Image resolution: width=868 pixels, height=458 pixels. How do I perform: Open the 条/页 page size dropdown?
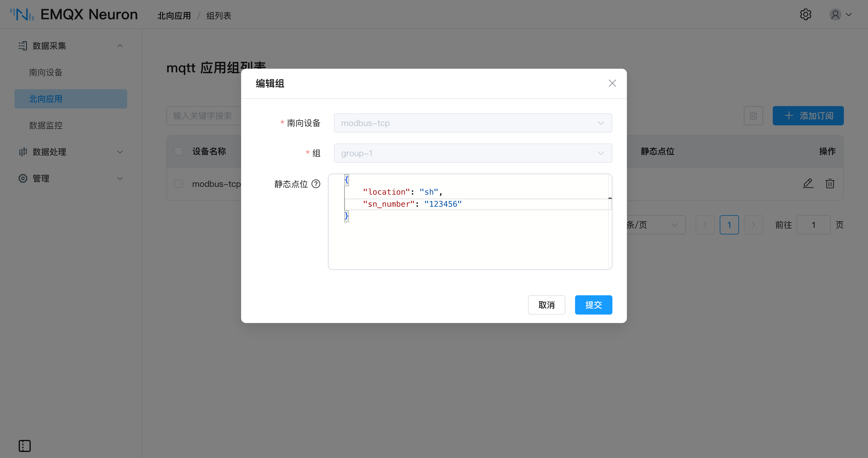tap(656, 224)
